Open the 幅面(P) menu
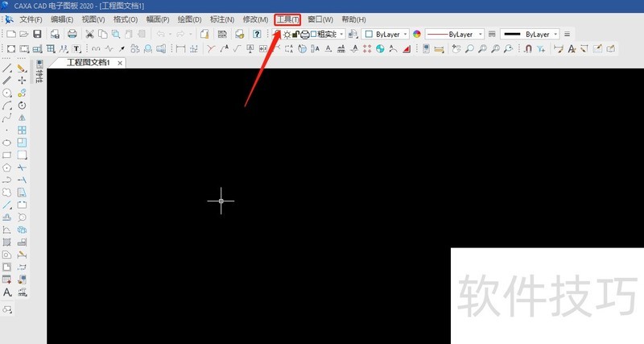The height and width of the screenshot is (344, 644). click(x=158, y=19)
